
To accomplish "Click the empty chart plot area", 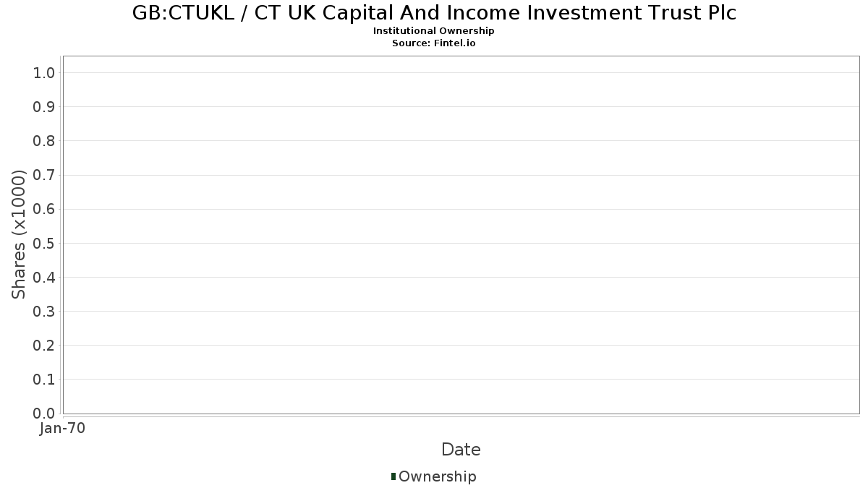I will (x=461, y=234).
